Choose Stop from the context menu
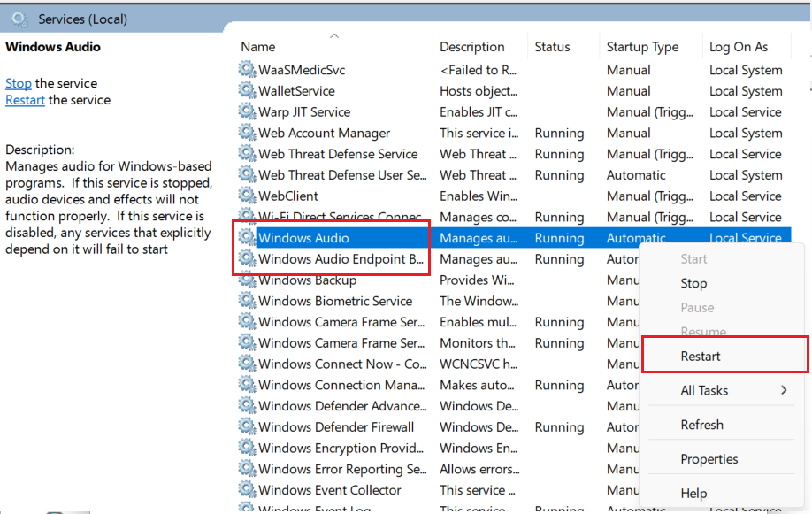 (693, 283)
